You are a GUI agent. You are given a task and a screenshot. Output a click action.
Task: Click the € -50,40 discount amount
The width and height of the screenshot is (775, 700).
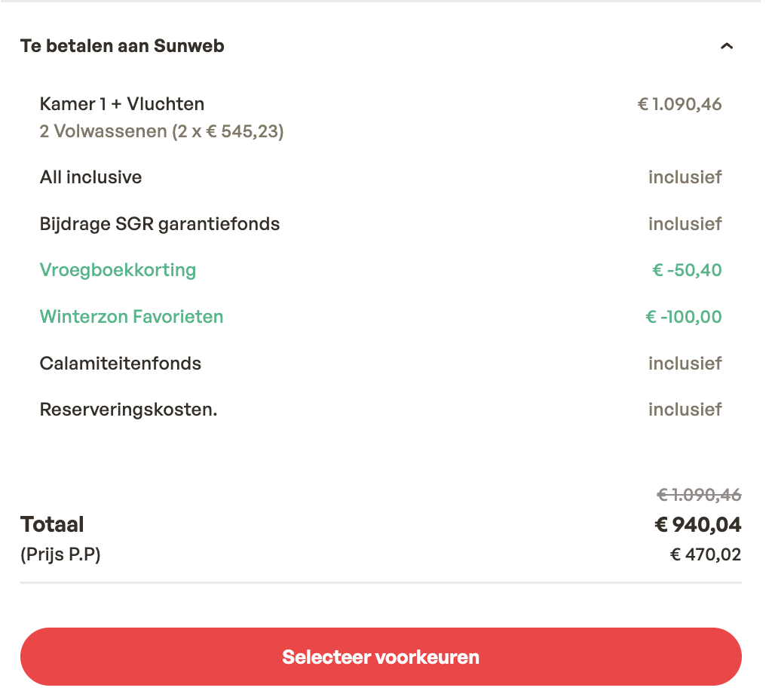686,270
